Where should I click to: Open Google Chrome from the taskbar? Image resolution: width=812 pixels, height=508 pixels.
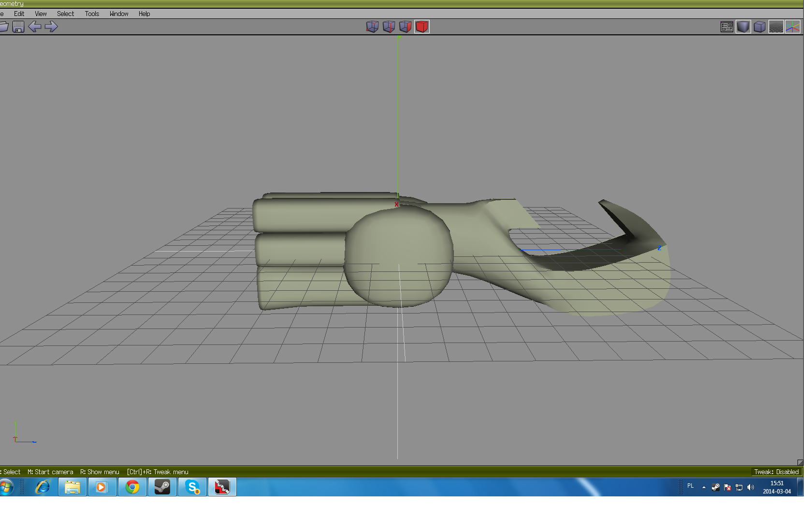coord(132,487)
